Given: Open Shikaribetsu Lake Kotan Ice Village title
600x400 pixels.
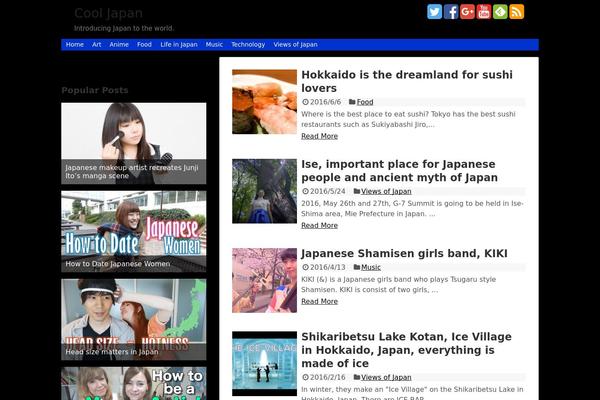Looking at the screenshot, I should [406, 350].
